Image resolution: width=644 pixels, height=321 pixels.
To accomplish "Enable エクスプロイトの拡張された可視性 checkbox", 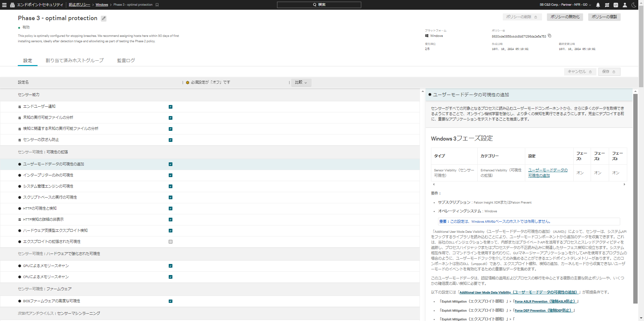I will pos(170,242).
